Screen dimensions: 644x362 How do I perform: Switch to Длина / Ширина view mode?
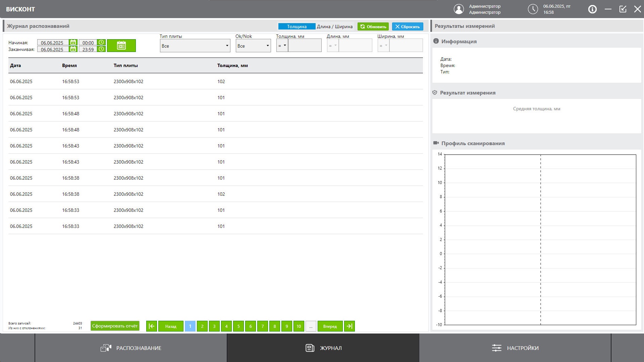[x=335, y=26]
